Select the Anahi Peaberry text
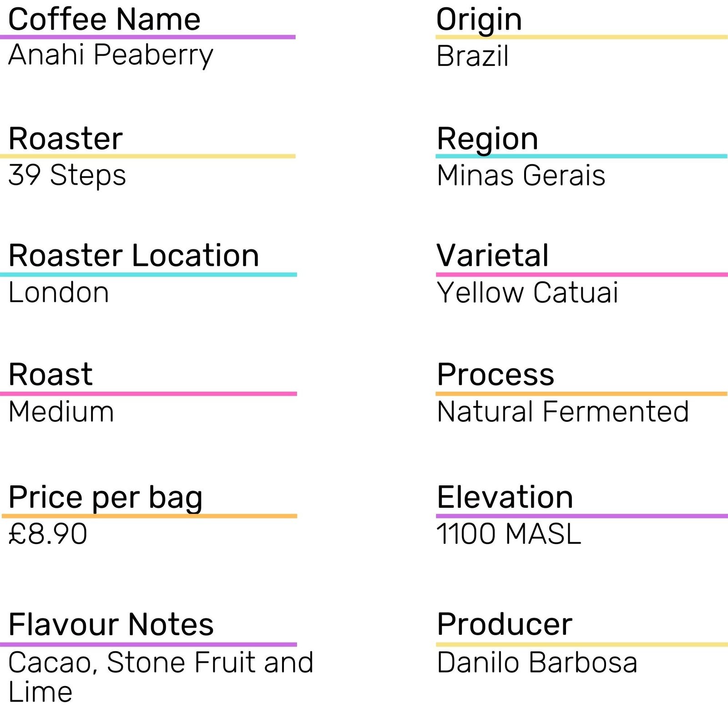The height and width of the screenshot is (728, 728). 111,55
